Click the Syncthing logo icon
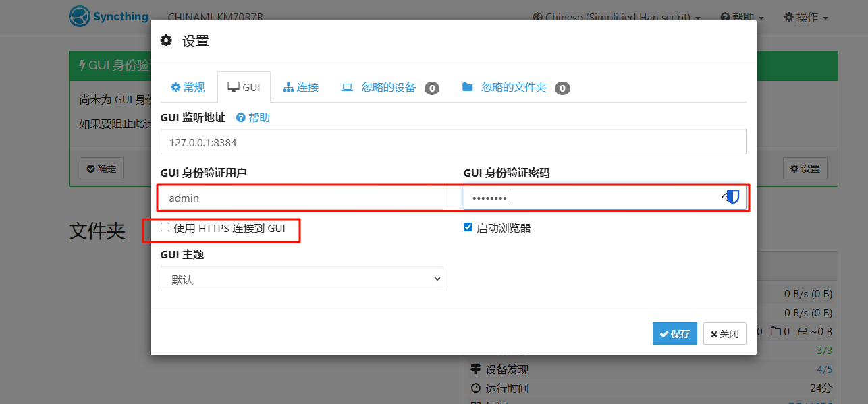The width and height of the screenshot is (868, 404). [80, 16]
